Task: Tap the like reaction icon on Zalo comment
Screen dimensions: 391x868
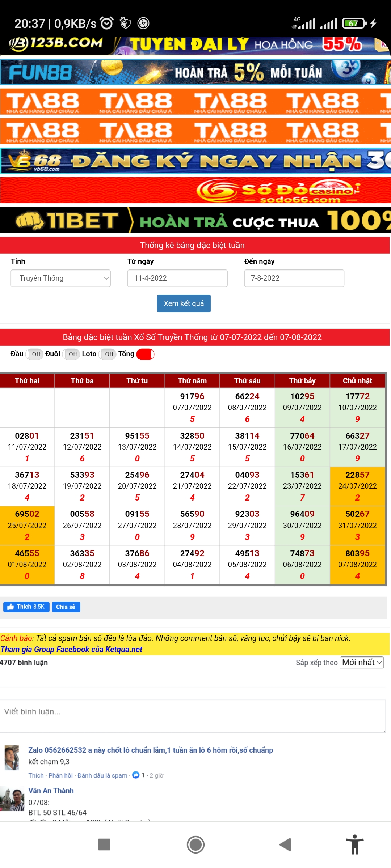Action: click(x=136, y=775)
